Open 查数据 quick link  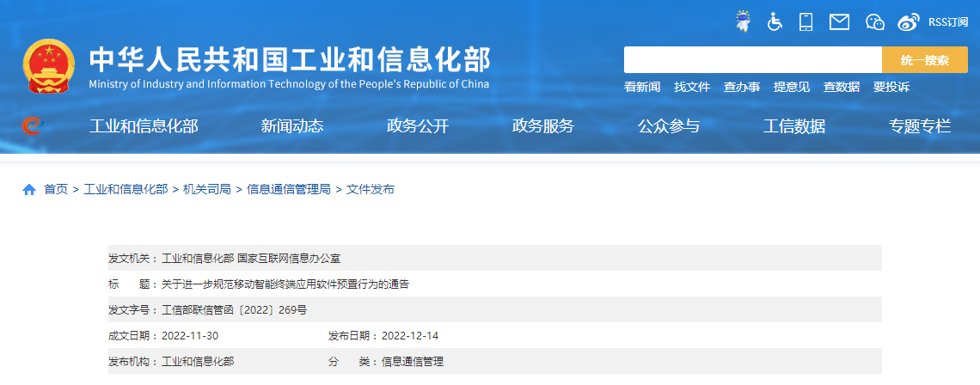pos(842,87)
